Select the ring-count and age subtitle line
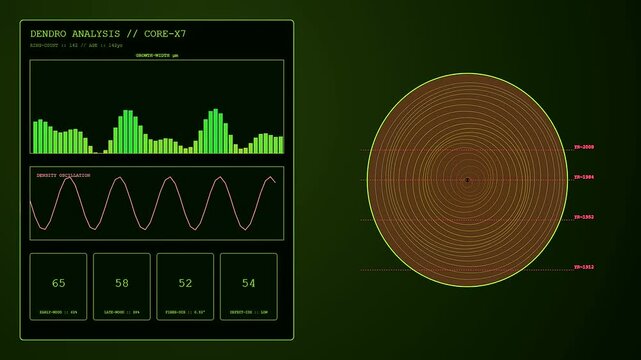 pyautogui.click(x=76, y=45)
